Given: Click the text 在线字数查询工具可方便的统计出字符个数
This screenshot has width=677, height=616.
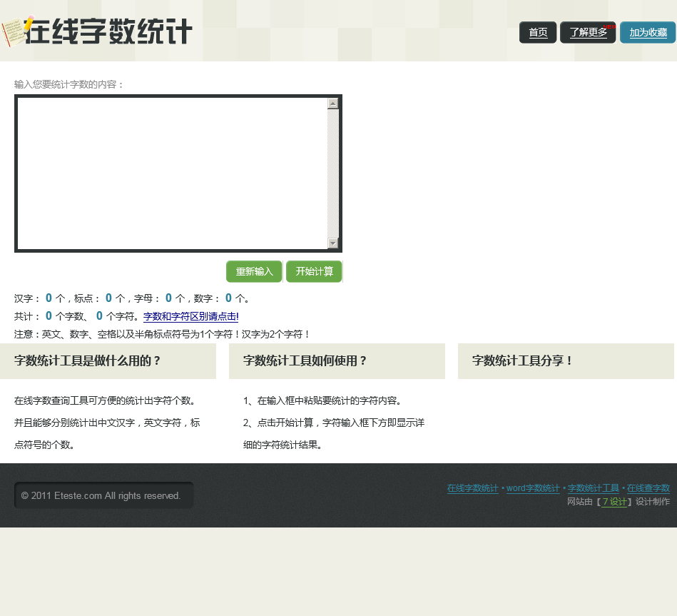Looking at the screenshot, I should tap(105, 401).
